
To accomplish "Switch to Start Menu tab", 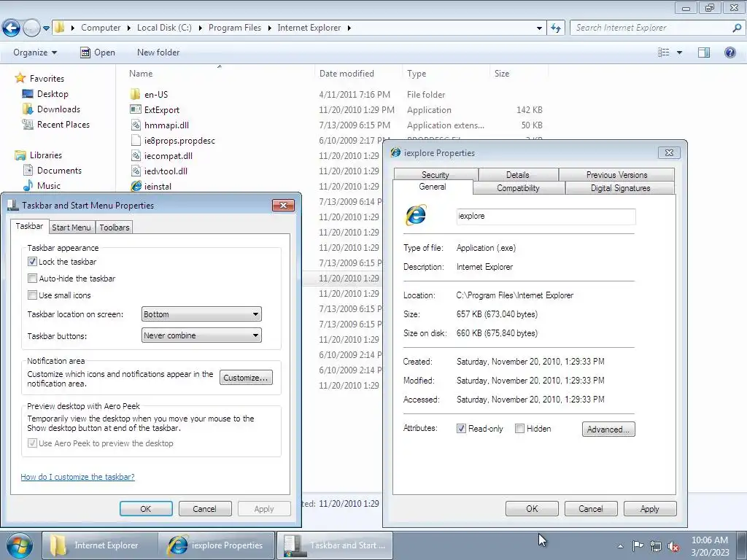I will tap(71, 227).
